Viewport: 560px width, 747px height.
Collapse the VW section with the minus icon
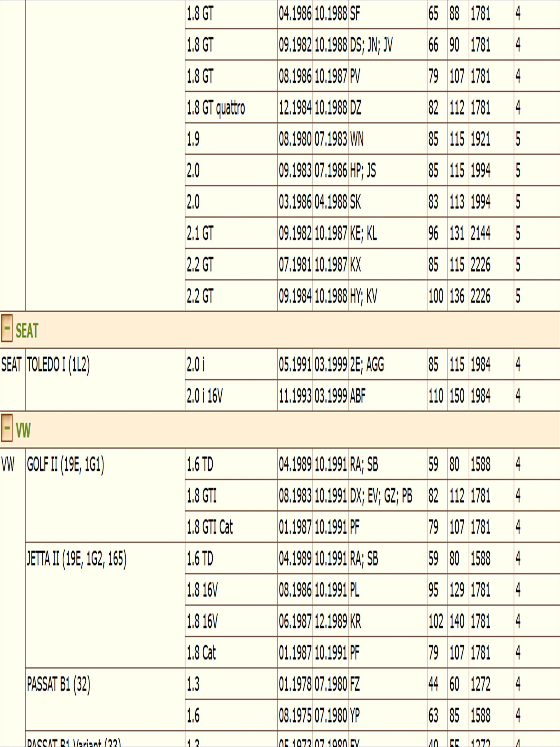(x=7, y=428)
